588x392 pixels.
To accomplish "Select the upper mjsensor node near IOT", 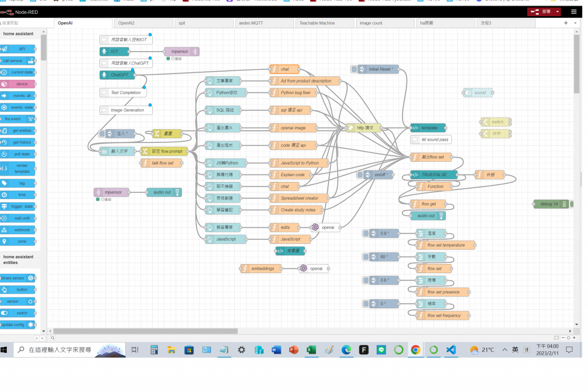I will coord(181,51).
